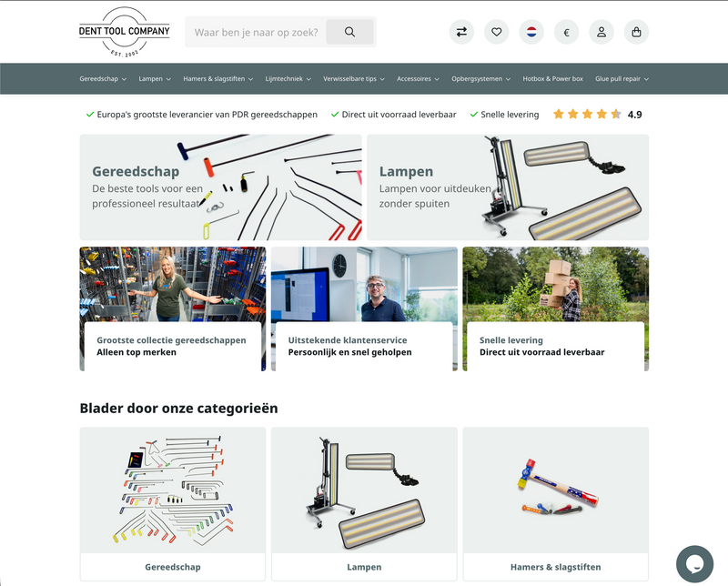Click 'Lampen voor uitdeuken zonder spuiten' text

tap(435, 196)
